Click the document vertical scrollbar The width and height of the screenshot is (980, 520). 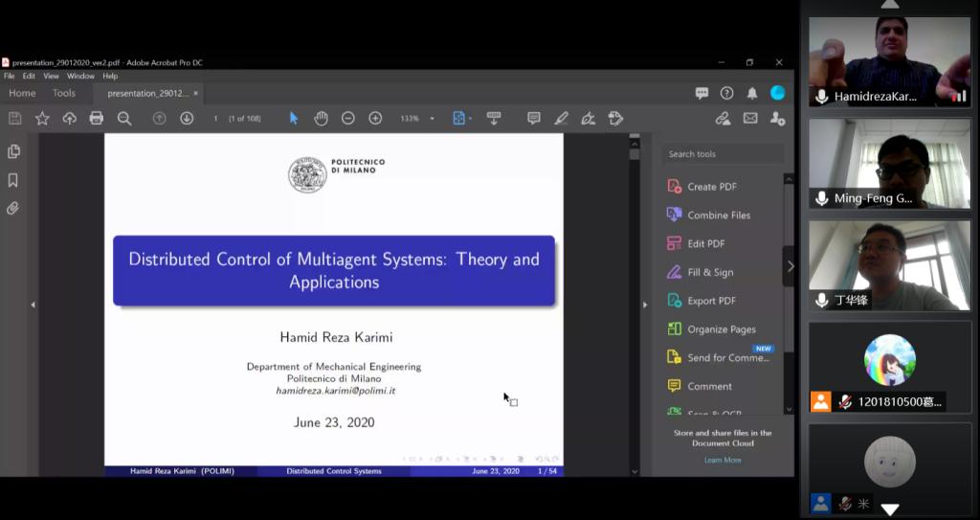[x=634, y=287]
